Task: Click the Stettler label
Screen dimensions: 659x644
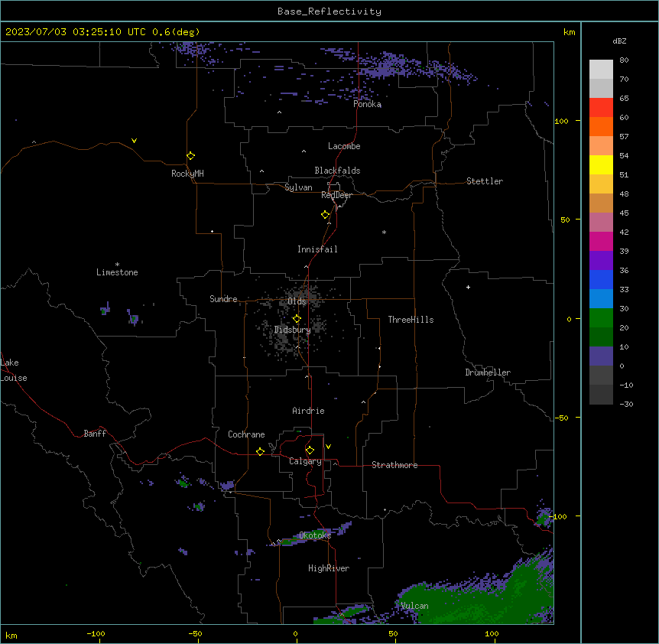Action: [x=485, y=181]
